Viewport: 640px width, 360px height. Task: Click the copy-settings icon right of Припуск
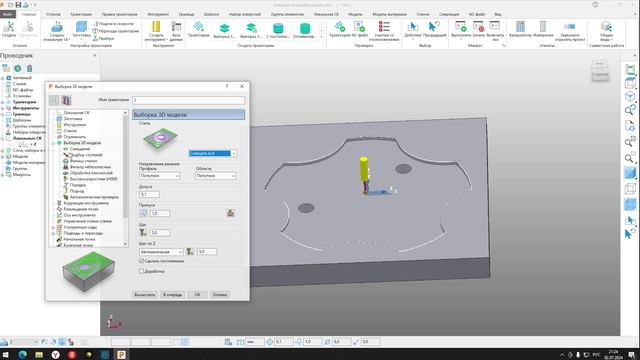pyautogui.click(x=230, y=213)
